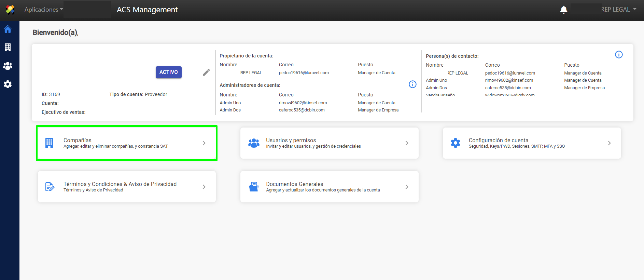Click the chevron on Usuarios y permisos card

407,143
